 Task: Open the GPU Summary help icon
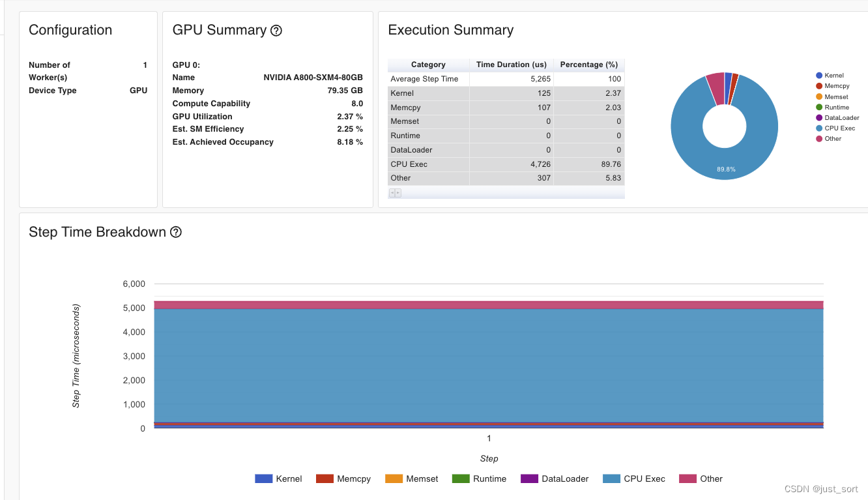[x=276, y=31]
